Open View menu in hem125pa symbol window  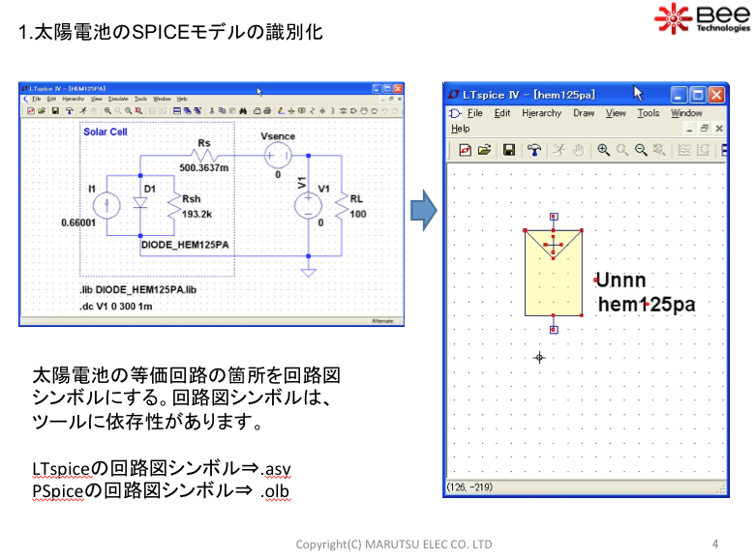[x=616, y=113]
